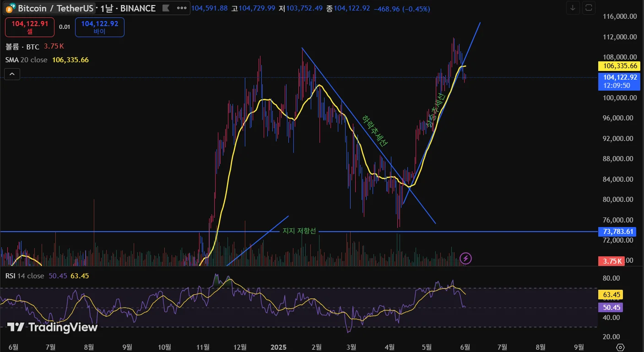
Task: Click the fullscreen frame icon at top right
Action: tap(589, 8)
